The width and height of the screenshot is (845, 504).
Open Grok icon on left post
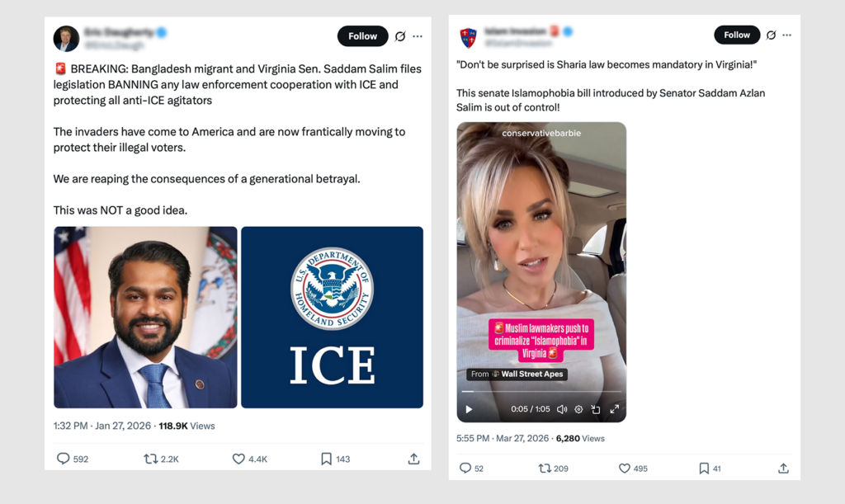click(x=400, y=36)
